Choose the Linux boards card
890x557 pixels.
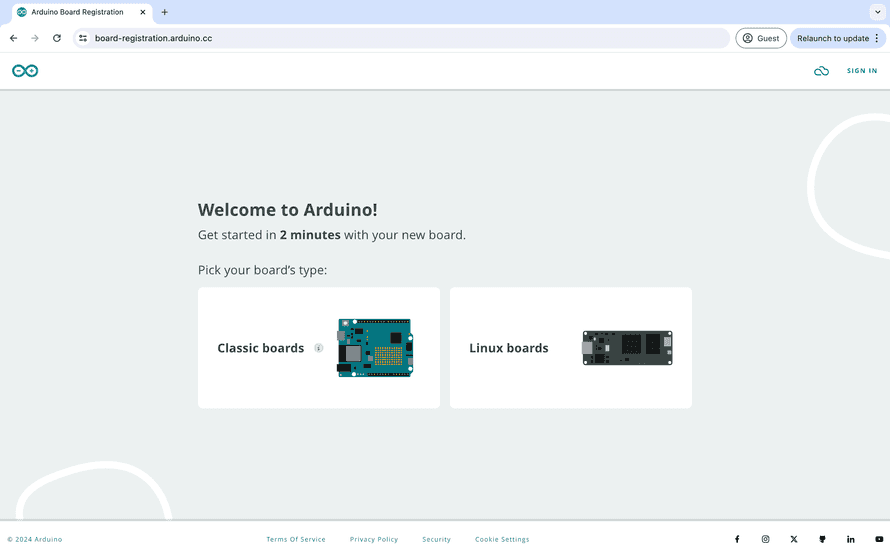coord(570,348)
